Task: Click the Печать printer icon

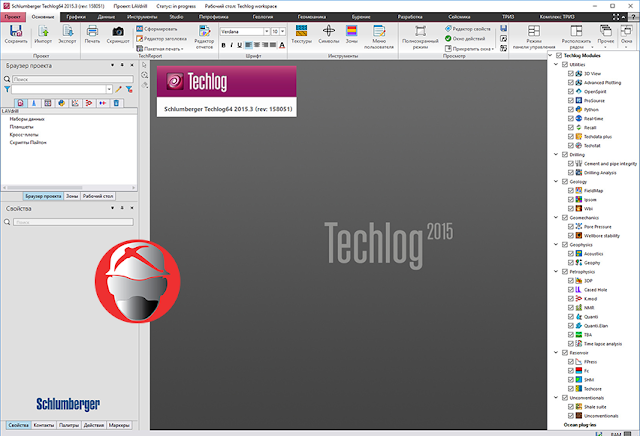Action: coord(92,31)
